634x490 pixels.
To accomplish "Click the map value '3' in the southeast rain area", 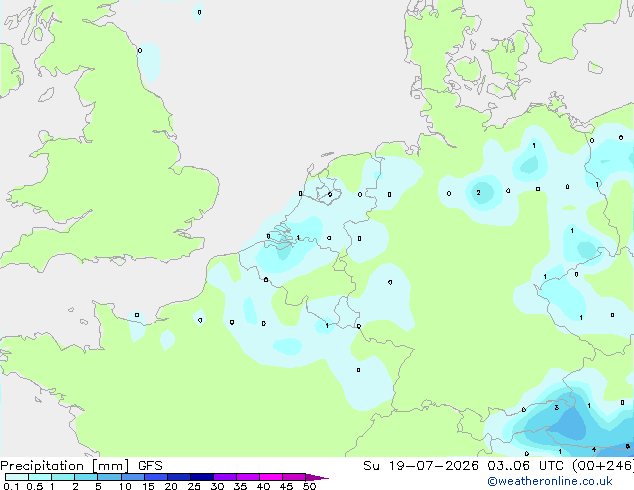I will tap(557, 408).
